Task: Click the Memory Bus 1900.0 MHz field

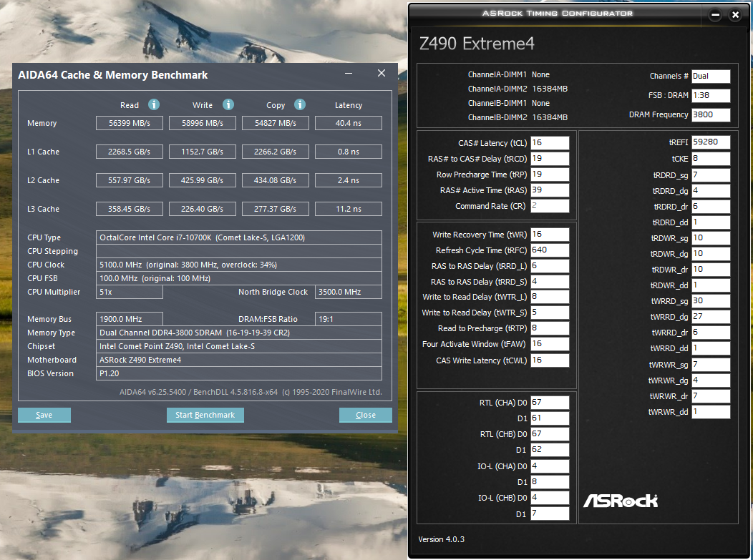Action: point(129,319)
